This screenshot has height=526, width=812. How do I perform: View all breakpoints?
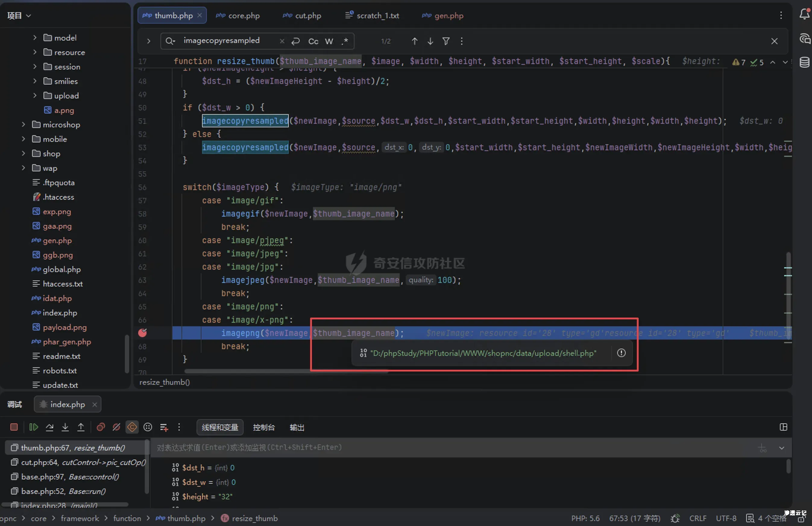pos(101,427)
